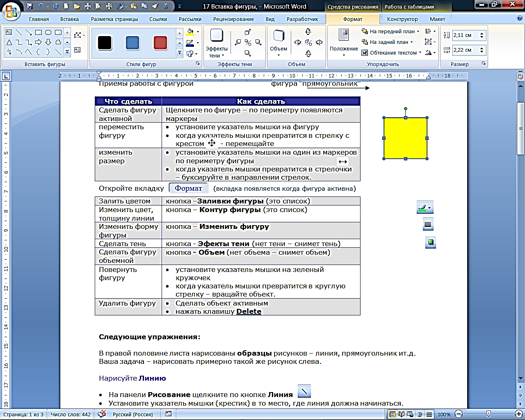Screen dimensions: 525x420
Task: Click the Zoom In plus button
Action: click(518, 414)
